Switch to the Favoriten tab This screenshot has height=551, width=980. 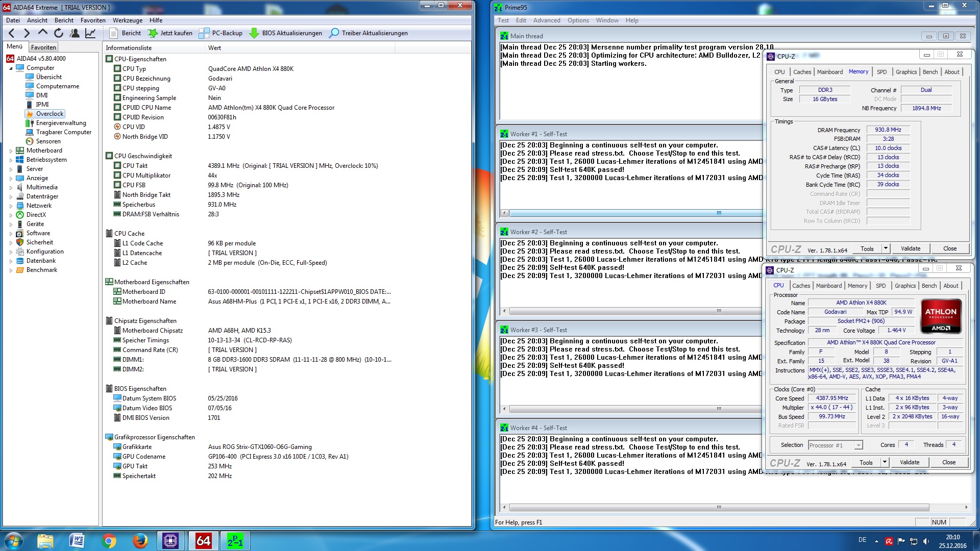click(x=43, y=47)
